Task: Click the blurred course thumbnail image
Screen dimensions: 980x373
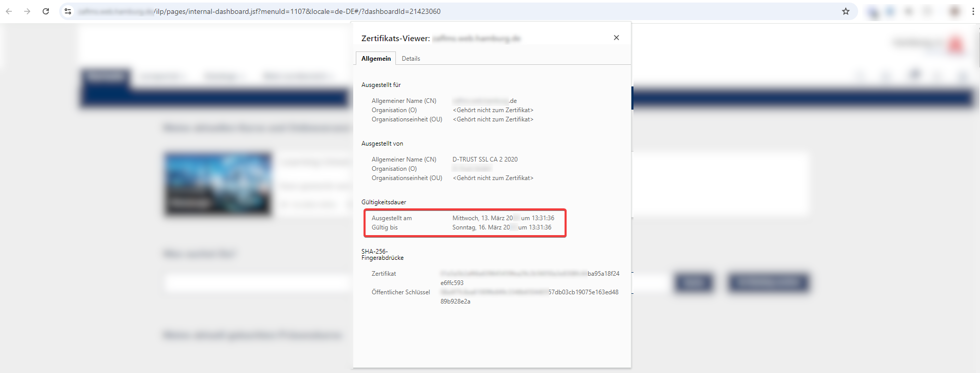Action: coord(218,184)
